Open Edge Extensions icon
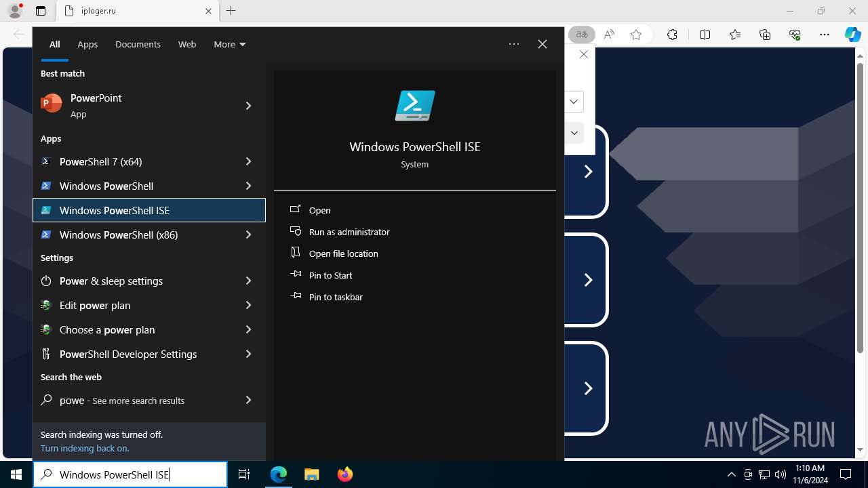The image size is (868, 488). tap(672, 35)
